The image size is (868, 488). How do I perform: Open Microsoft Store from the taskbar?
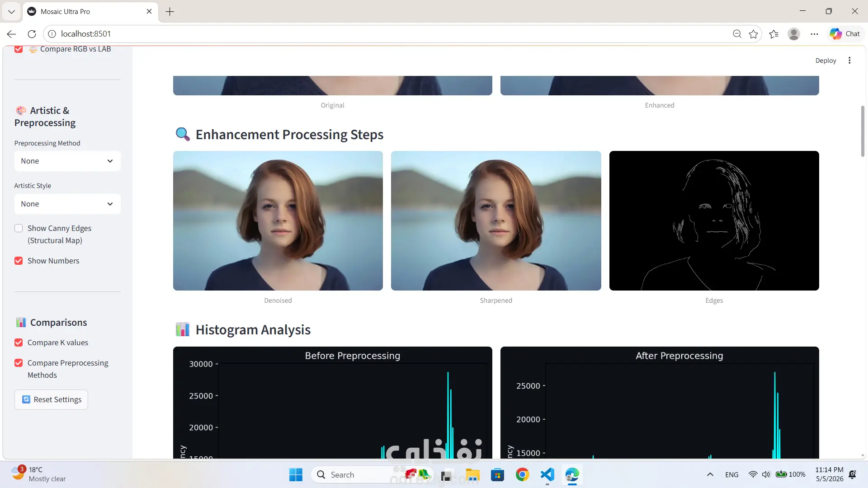[x=497, y=475]
